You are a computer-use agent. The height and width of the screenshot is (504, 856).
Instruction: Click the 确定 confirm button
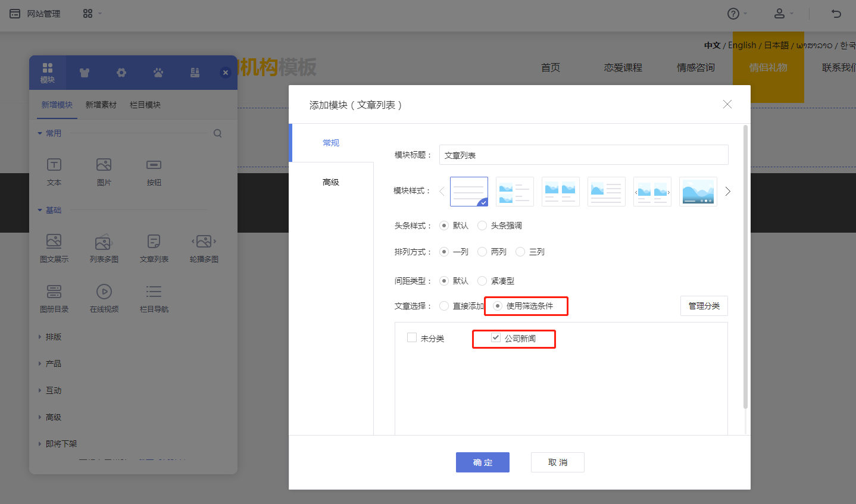click(482, 462)
